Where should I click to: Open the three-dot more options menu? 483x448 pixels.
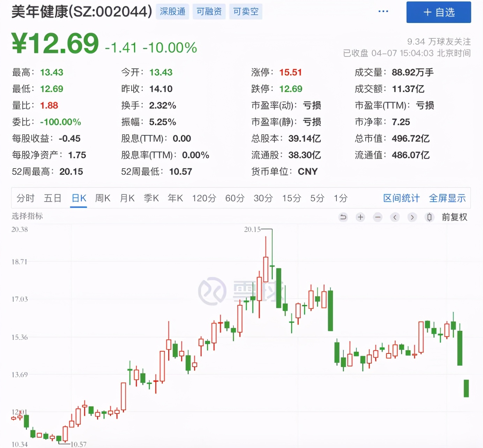click(383, 12)
